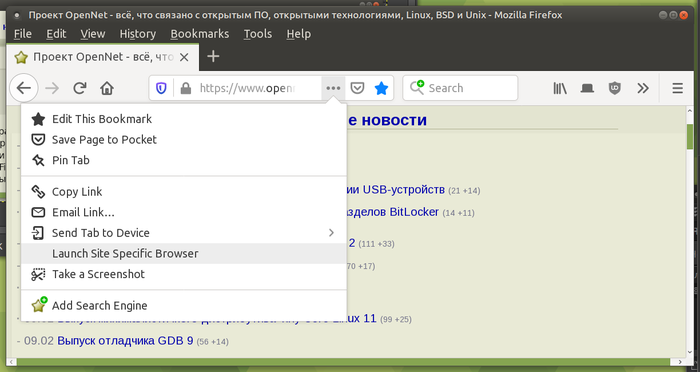
Task: Click the back navigation arrow button
Action: click(24, 88)
